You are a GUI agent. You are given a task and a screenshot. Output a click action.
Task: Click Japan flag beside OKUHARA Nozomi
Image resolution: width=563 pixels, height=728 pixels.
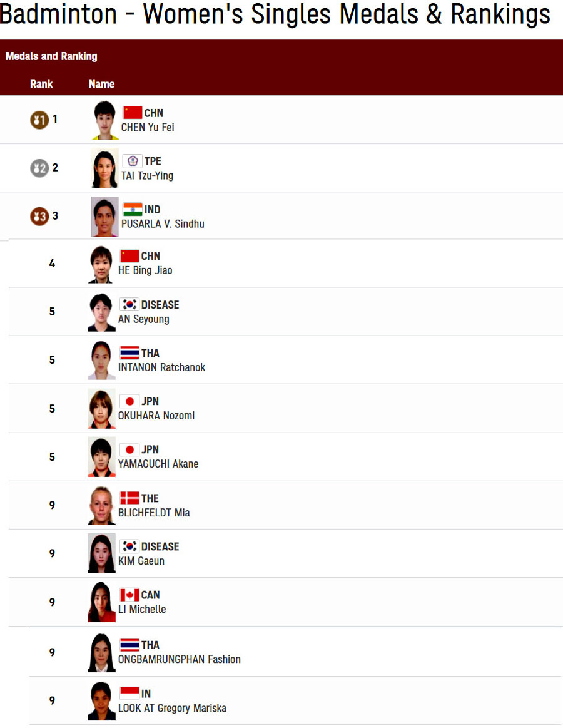[129, 401]
